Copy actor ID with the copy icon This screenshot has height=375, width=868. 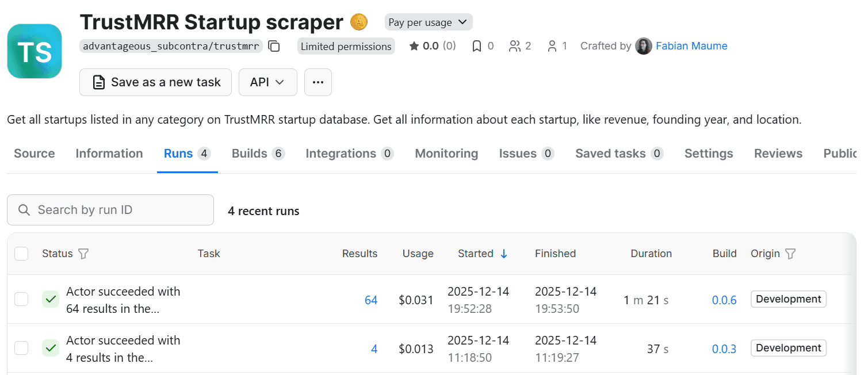274,46
